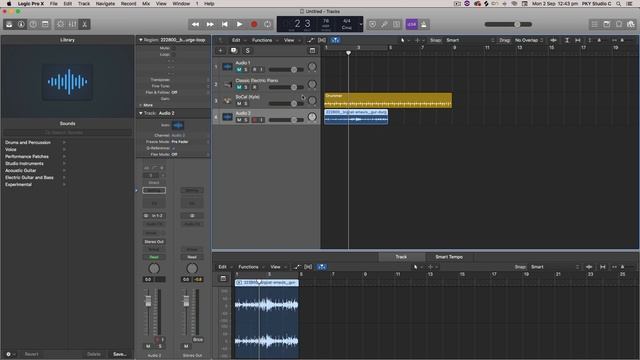Screen dimensions: 640x360
Task: Solo the Audio 1 track
Action: pos(246,69)
